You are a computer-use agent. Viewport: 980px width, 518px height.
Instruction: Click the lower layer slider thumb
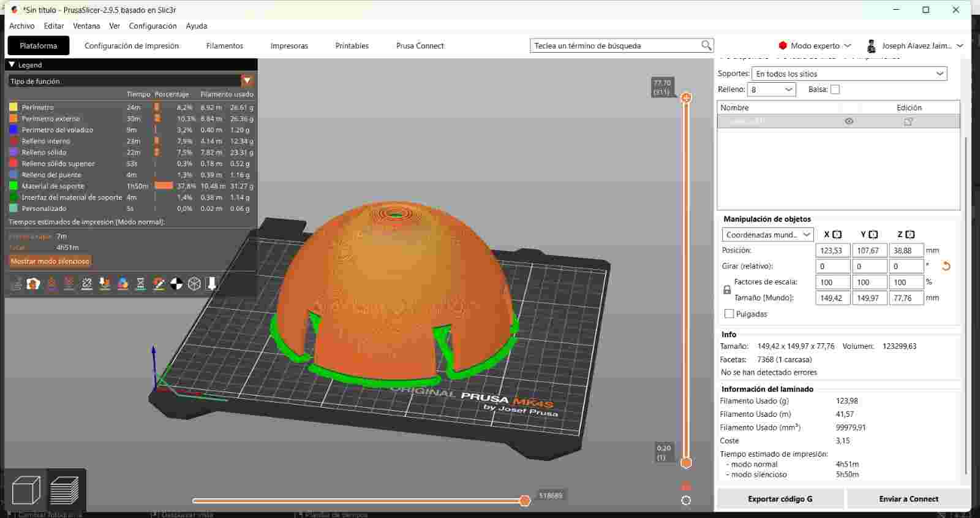[x=686, y=463]
